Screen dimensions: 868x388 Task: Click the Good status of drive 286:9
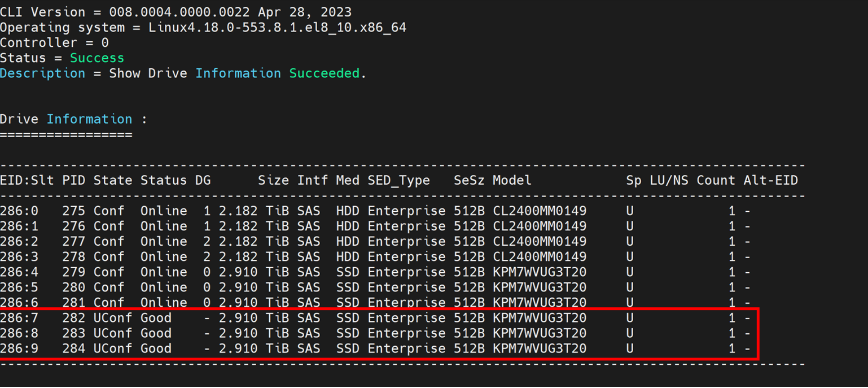click(x=156, y=348)
